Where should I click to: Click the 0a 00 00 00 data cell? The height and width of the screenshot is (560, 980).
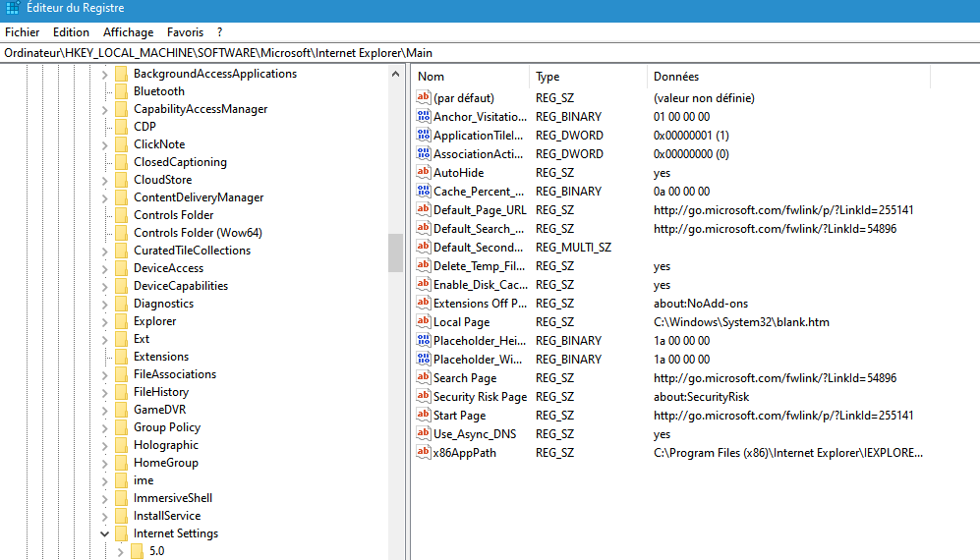coord(681,192)
